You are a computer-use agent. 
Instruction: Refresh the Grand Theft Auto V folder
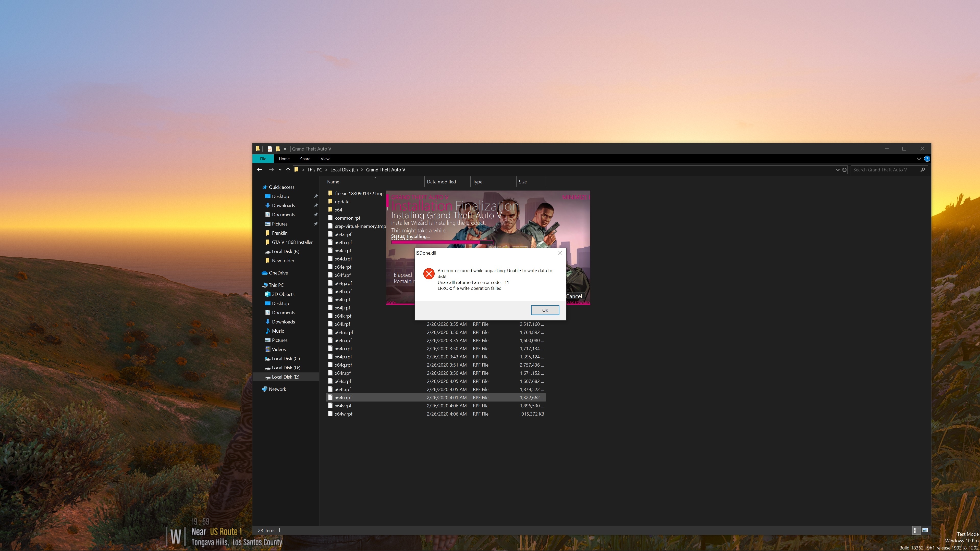point(844,170)
